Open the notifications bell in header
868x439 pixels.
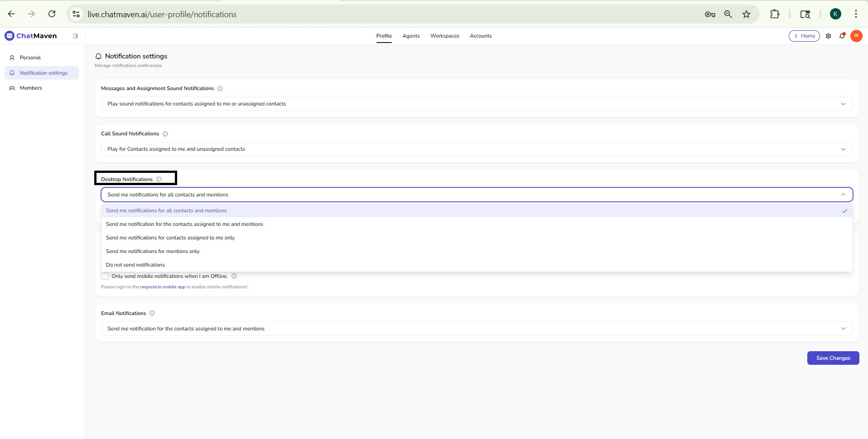pos(842,36)
